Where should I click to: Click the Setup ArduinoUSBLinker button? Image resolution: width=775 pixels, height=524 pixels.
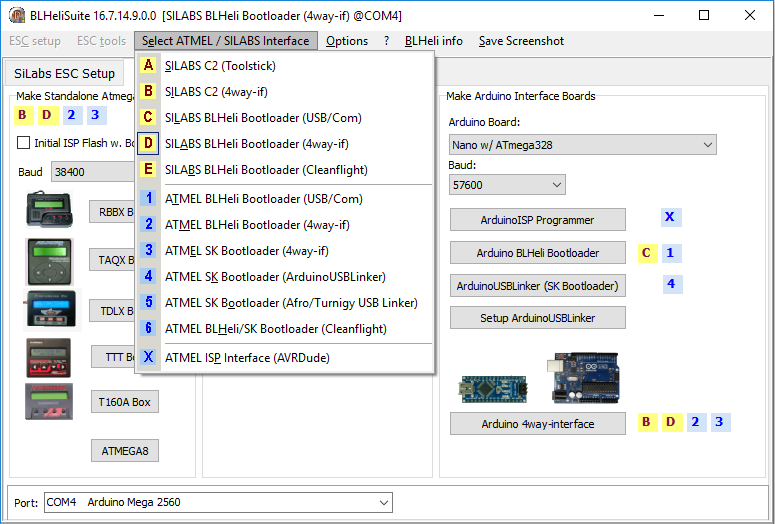537,318
